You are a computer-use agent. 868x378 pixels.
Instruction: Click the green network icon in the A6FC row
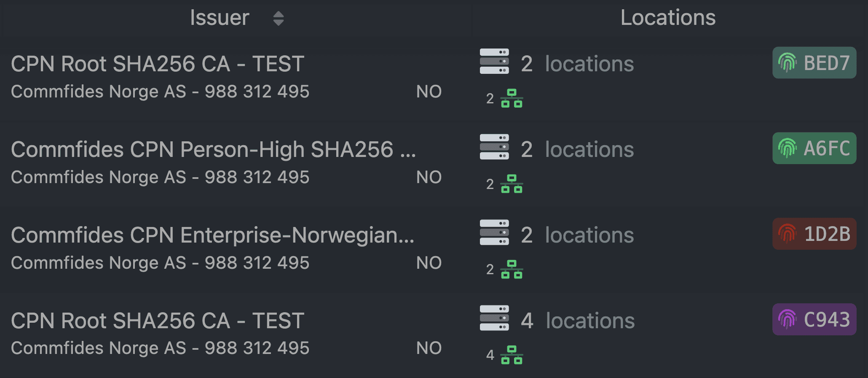(x=512, y=184)
